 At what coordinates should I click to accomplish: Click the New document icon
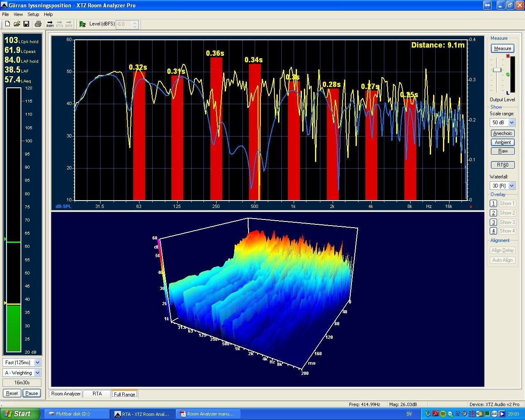pos(8,24)
